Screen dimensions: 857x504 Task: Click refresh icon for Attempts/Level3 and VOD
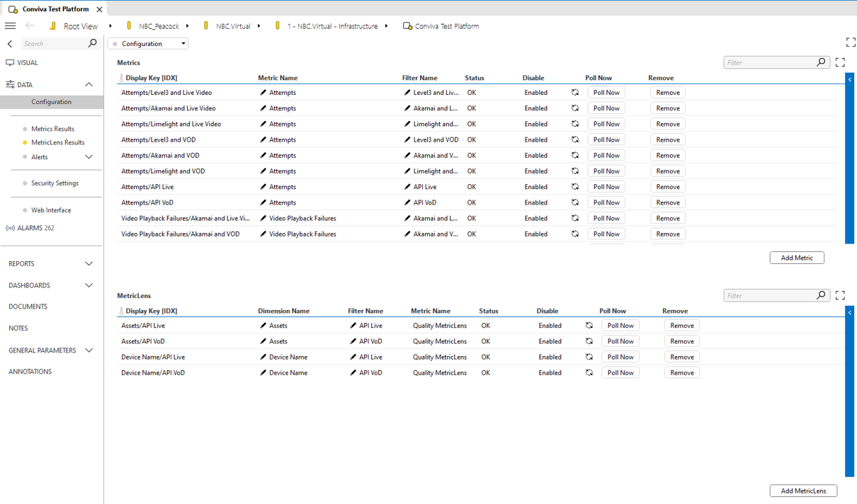pyautogui.click(x=575, y=139)
